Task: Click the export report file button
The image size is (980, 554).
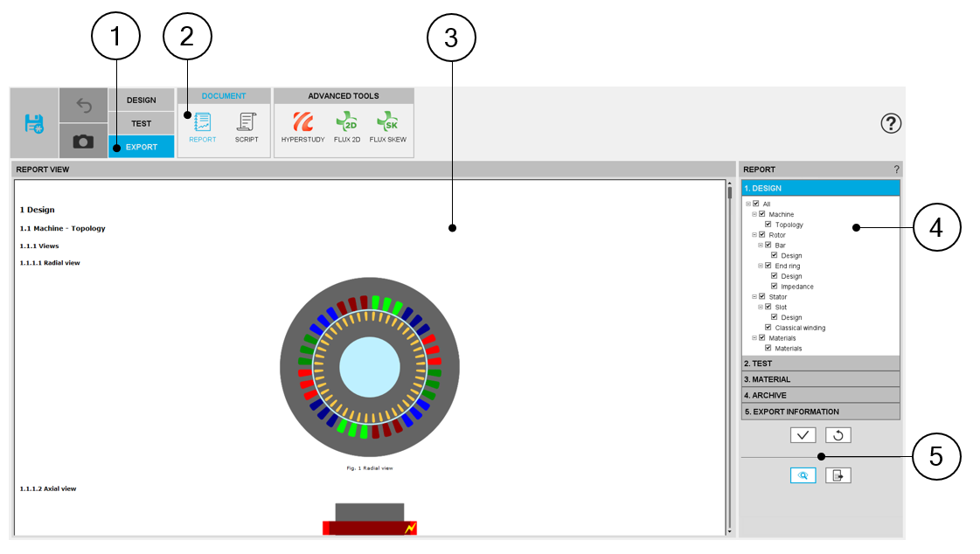Action: 838,475
